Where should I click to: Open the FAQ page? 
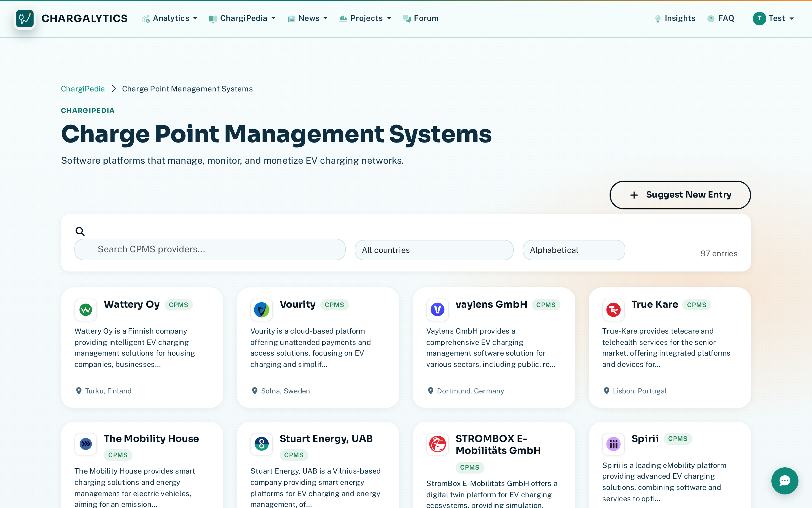[x=721, y=18]
